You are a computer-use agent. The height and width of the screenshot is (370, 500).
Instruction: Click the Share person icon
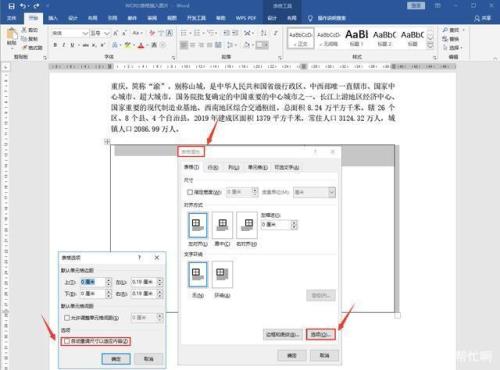click(477, 18)
